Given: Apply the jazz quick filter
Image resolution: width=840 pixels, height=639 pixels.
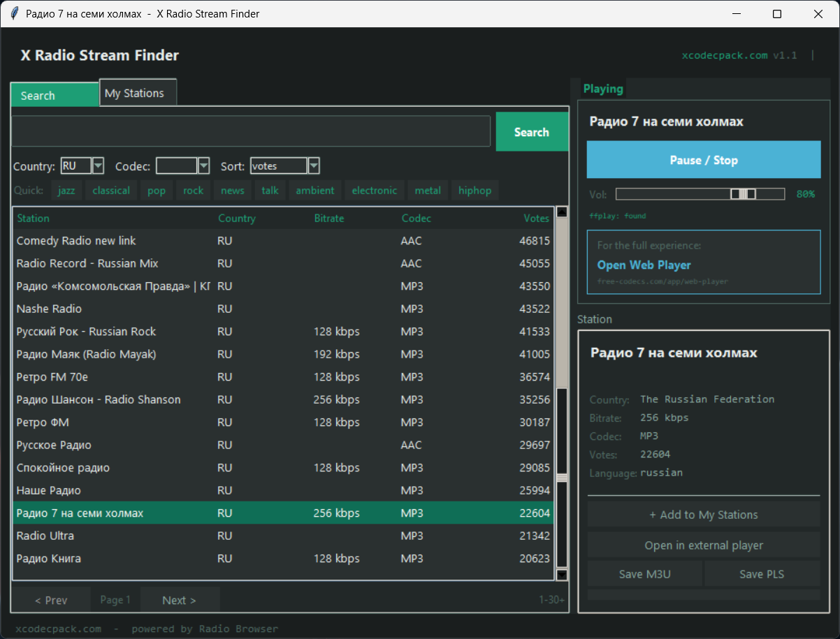Looking at the screenshot, I should [66, 191].
